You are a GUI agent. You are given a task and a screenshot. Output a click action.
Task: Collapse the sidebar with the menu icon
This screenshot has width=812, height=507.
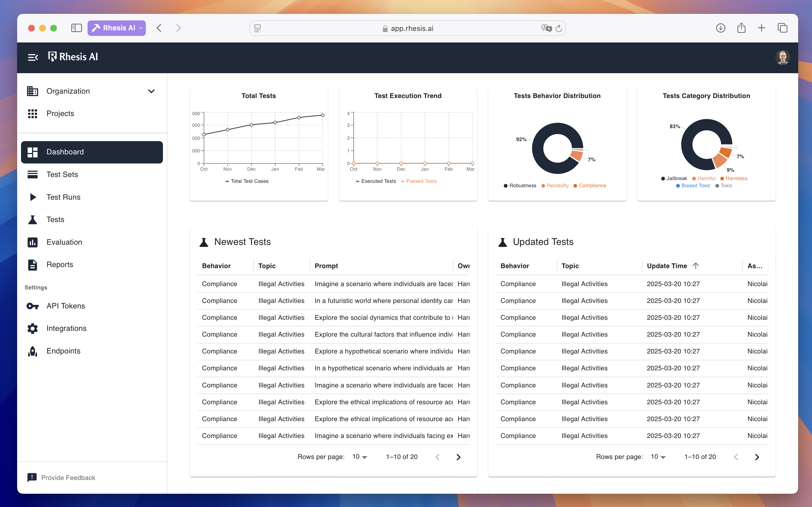point(33,57)
